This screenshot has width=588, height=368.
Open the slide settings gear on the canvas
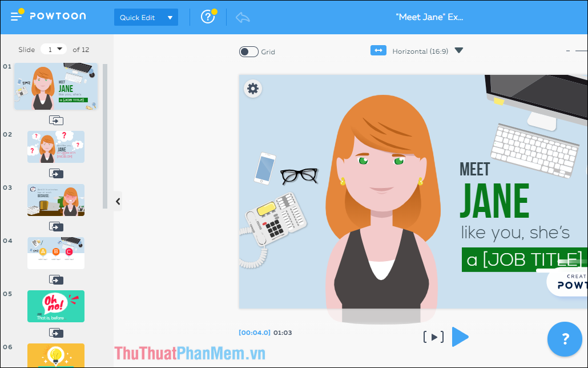253,89
